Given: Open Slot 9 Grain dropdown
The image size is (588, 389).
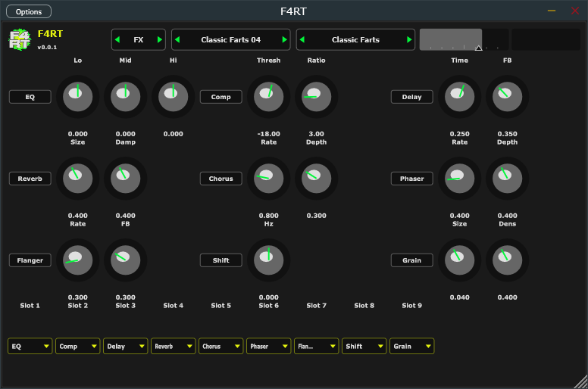Looking at the screenshot, I should pyautogui.click(x=411, y=347).
